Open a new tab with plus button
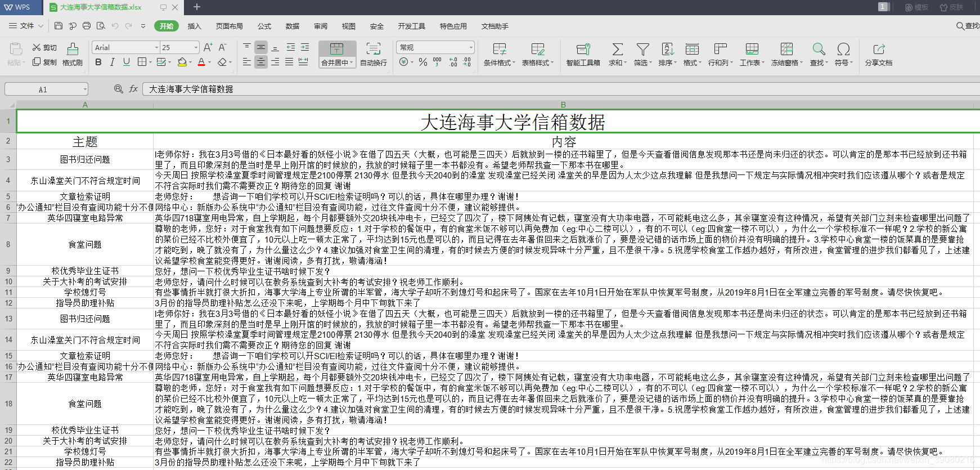 click(197, 7)
